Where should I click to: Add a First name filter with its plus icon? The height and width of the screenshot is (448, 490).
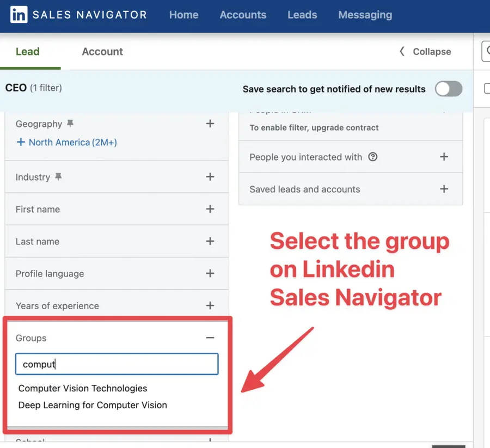(x=210, y=209)
